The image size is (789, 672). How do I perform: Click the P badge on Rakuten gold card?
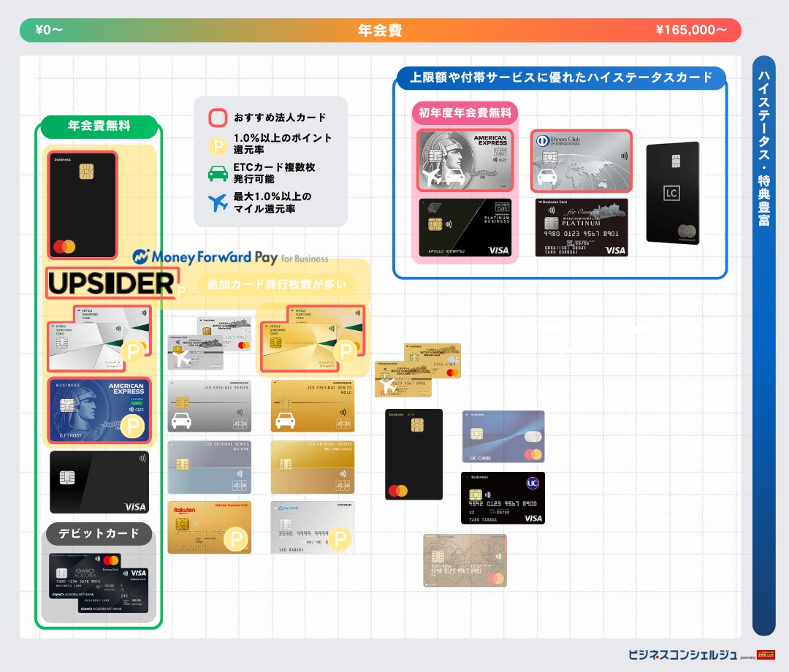(x=236, y=539)
